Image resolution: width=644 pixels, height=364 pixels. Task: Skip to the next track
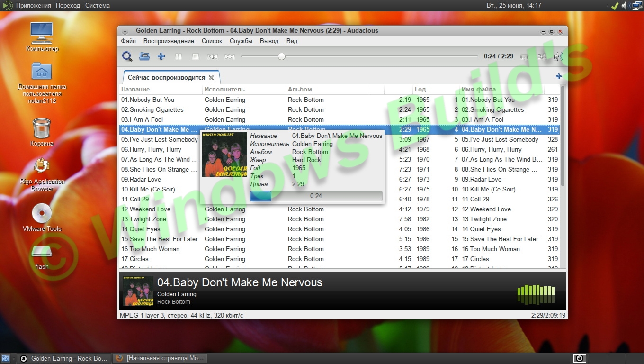point(230,56)
